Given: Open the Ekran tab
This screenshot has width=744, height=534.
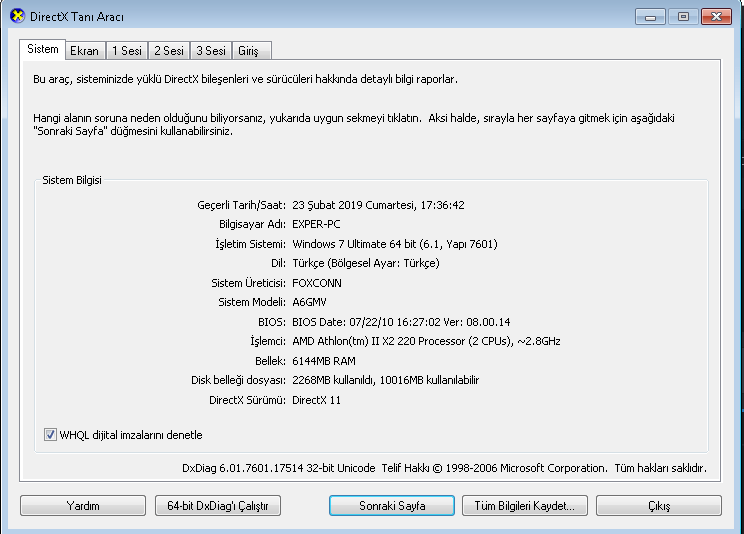Looking at the screenshot, I should [84, 51].
